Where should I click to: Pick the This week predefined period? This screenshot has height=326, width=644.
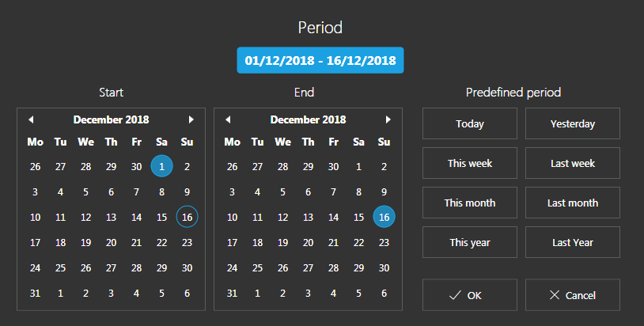[x=469, y=163]
